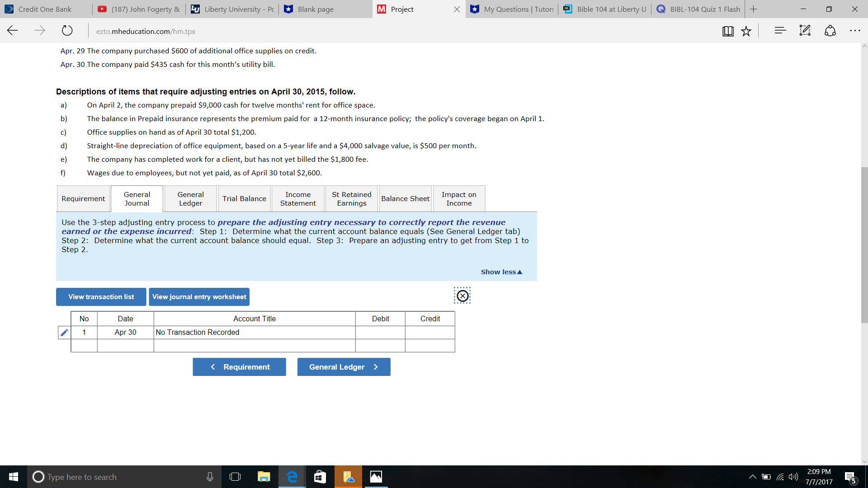This screenshot has width=868, height=488.
Task: Open Edge reading view icon
Action: [728, 31]
